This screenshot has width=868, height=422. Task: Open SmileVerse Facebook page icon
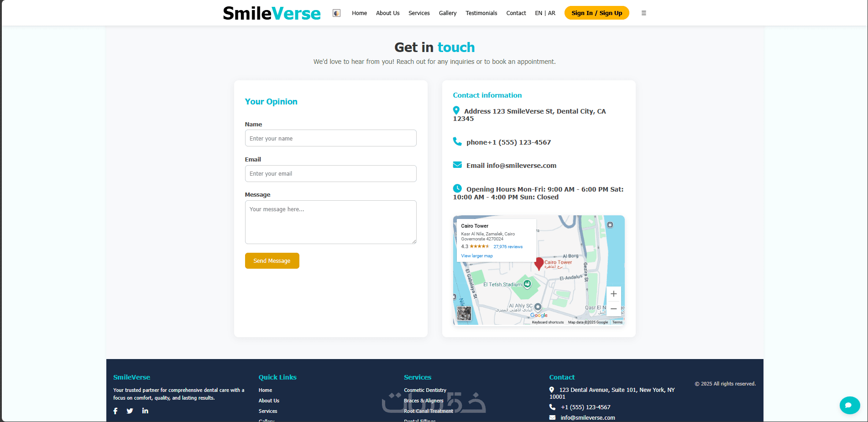click(115, 411)
